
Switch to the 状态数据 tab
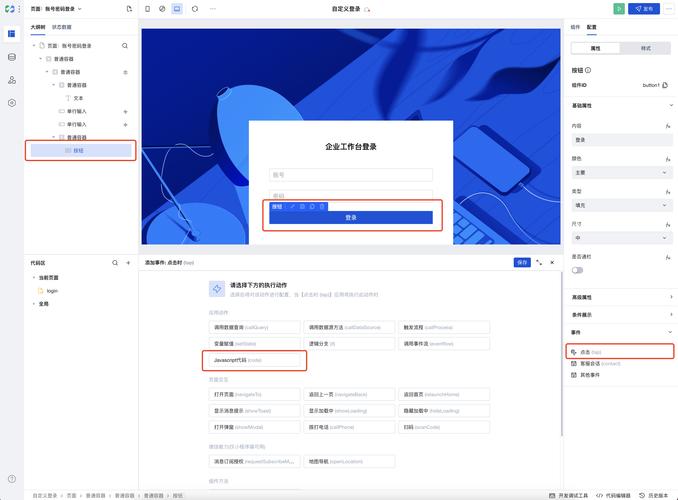(x=61, y=27)
